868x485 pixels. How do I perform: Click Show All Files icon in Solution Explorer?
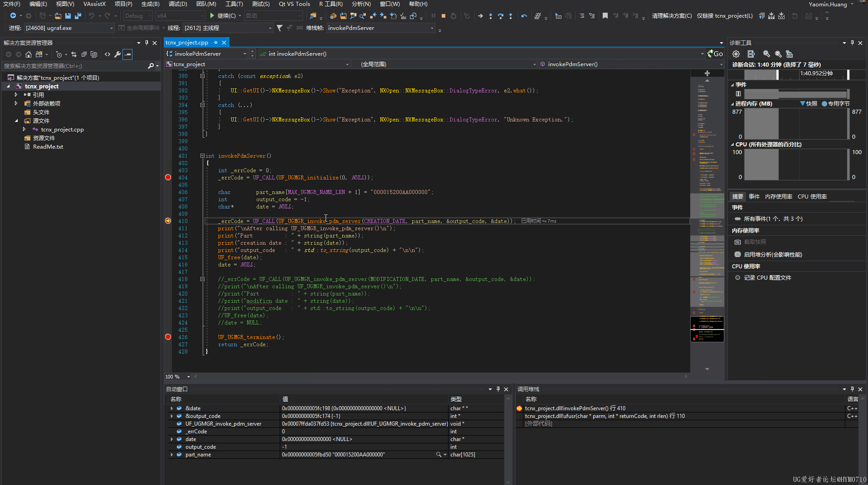point(94,54)
